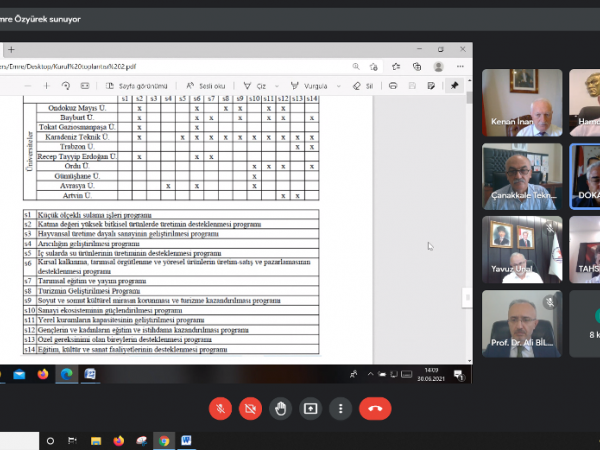This screenshot has height=450, width=600.
Task: Start Sesli oku read aloud
Action: click(205, 86)
